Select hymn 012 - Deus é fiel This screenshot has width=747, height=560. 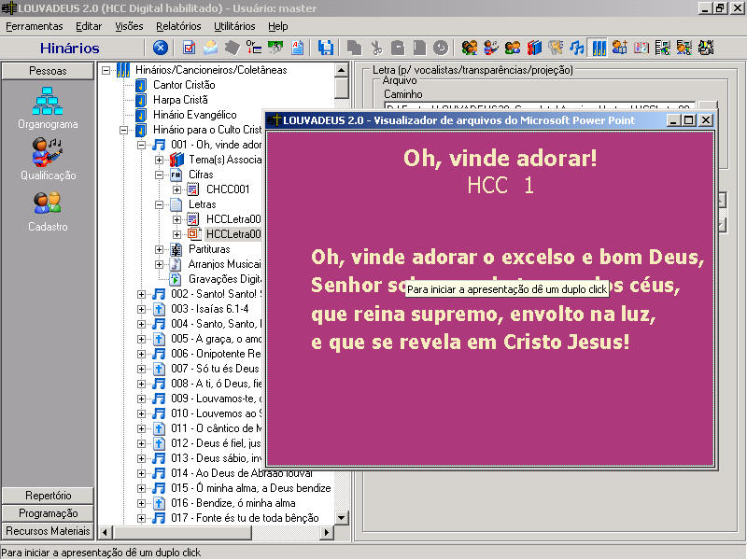[216, 443]
